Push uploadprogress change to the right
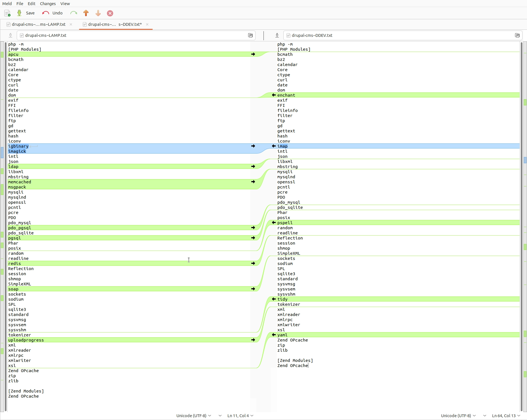This screenshot has height=420, width=527. click(x=253, y=340)
